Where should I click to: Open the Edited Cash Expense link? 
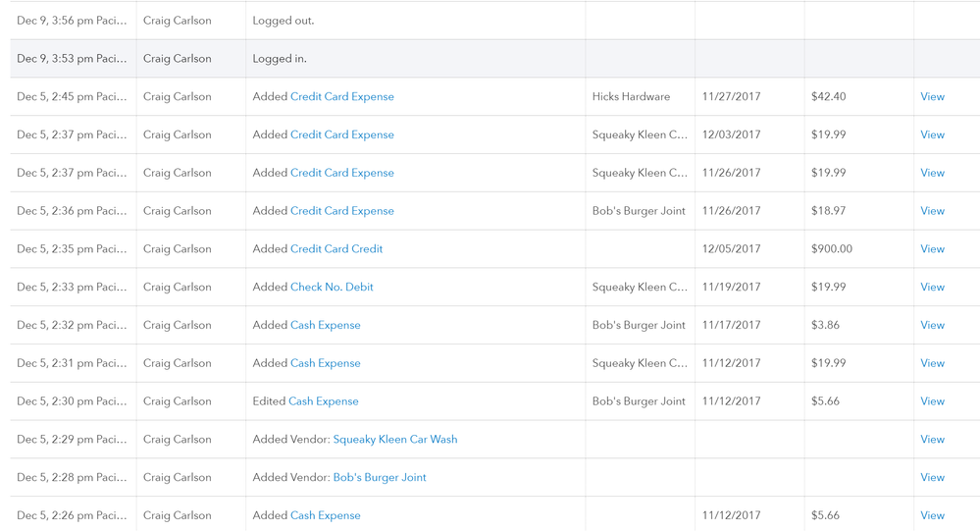[323, 401]
